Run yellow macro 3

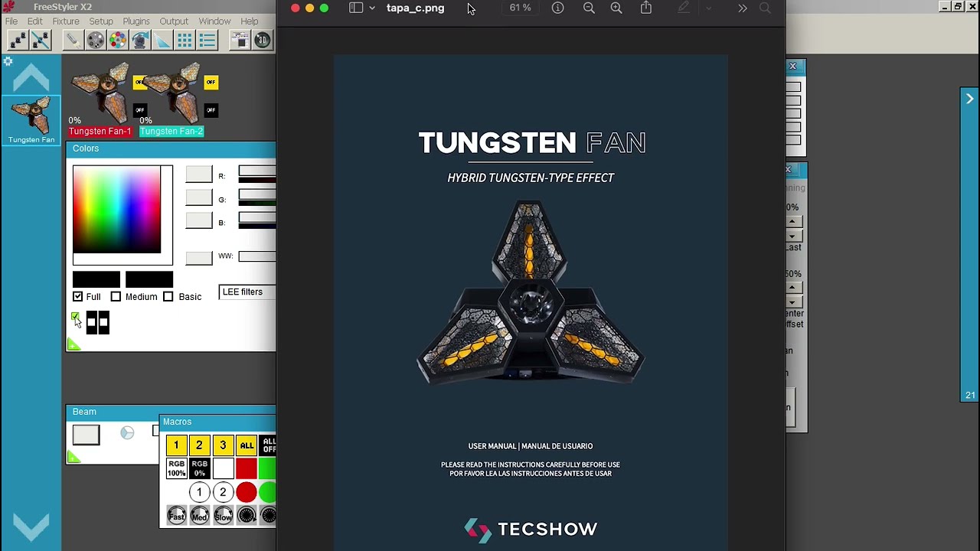point(223,445)
